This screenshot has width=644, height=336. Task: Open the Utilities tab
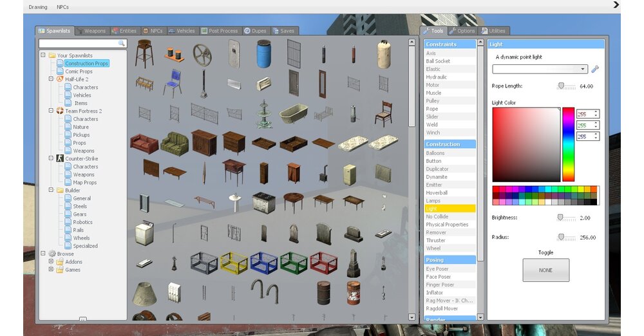point(493,31)
